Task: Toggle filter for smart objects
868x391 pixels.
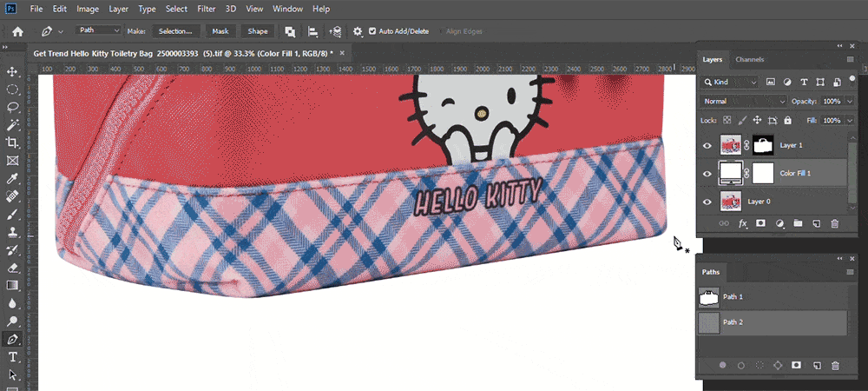Action: point(837,82)
